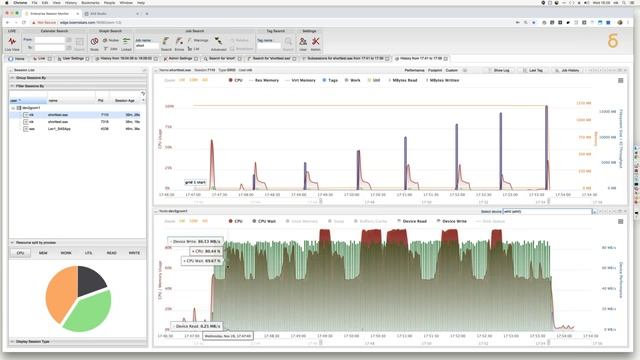Viewport: 640px width, 360px height.
Task: Open Job History for this session
Action: tap(567, 70)
